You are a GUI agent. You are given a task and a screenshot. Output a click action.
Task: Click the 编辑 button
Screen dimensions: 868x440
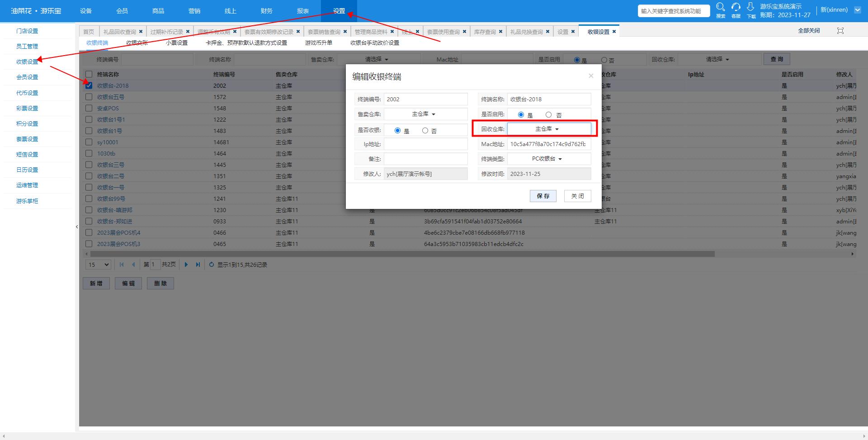[x=128, y=284]
